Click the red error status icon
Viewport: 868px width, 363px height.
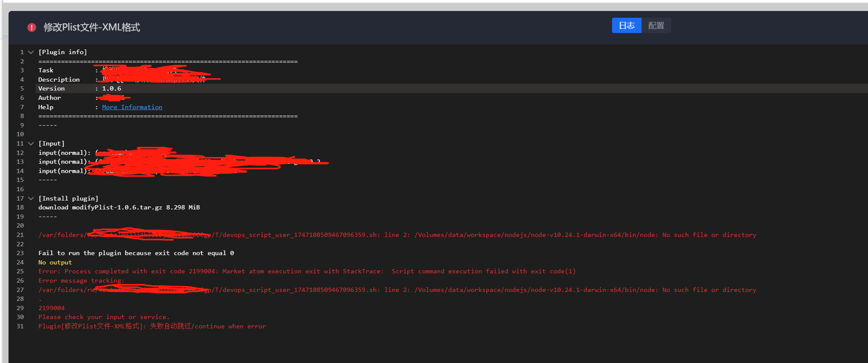32,27
